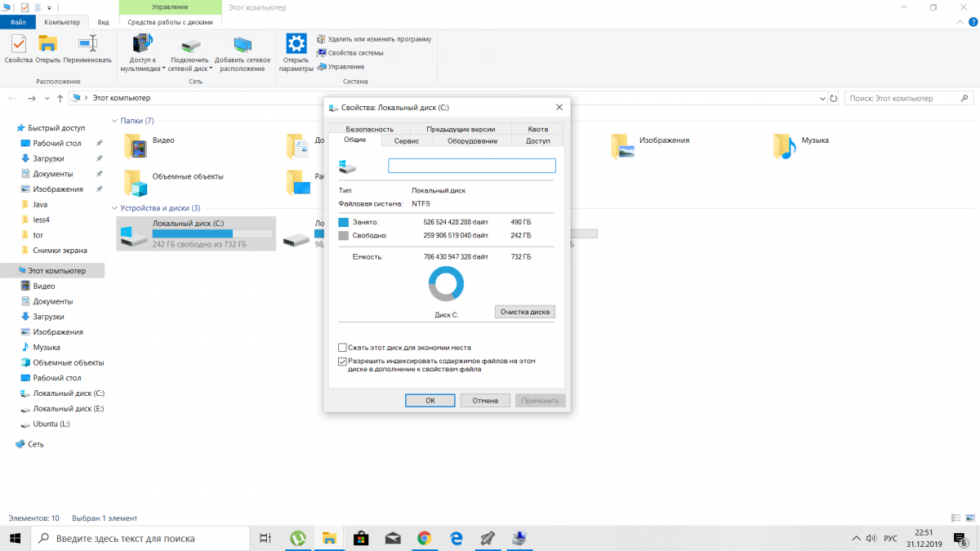Open uTorrent from the taskbar

(x=298, y=538)
